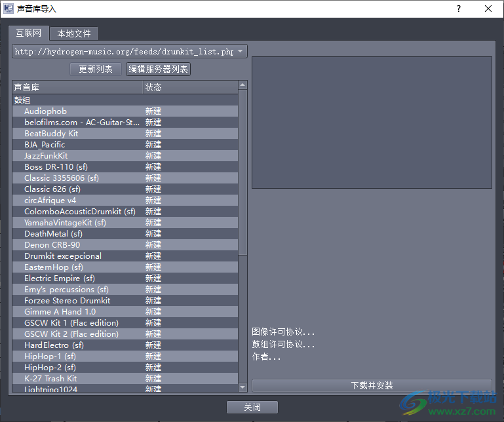
Task: Click the 更新列表 button
Action: 96,69
